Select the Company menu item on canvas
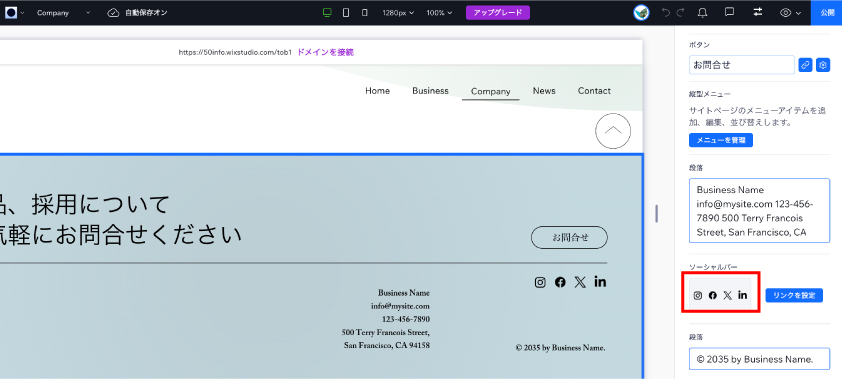This screenshot has height=384, width=842. point(490,91)
